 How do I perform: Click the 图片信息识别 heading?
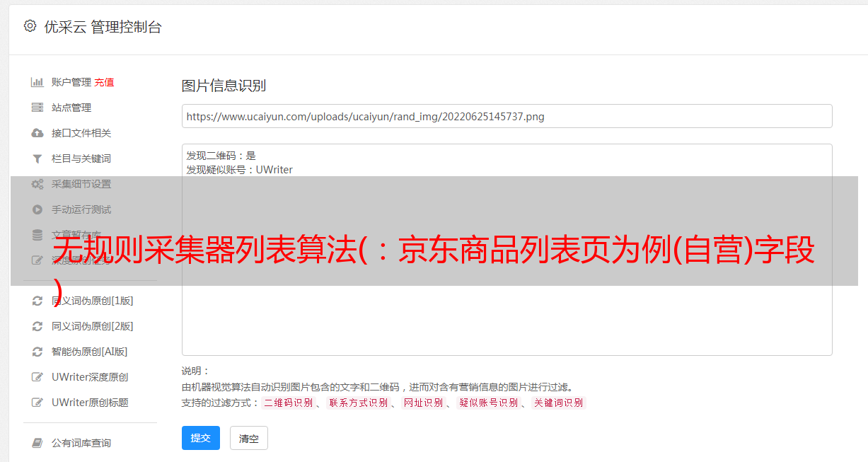point(224,86)
